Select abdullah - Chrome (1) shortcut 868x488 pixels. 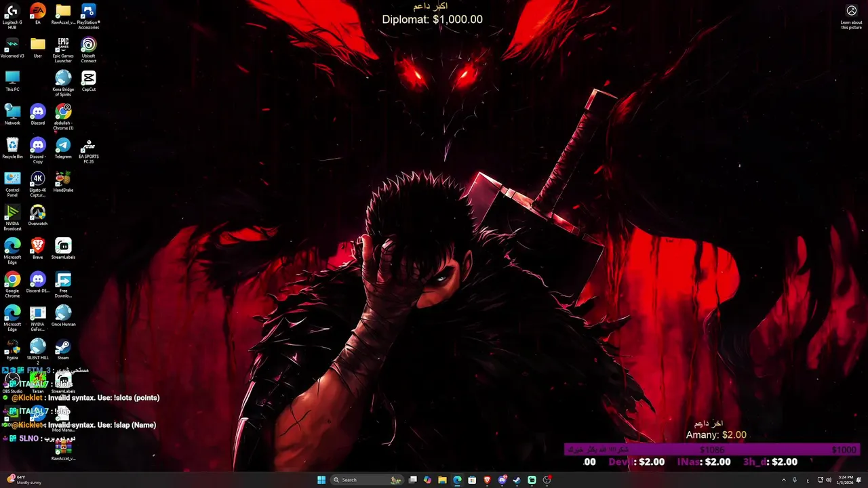coord(63,117)
